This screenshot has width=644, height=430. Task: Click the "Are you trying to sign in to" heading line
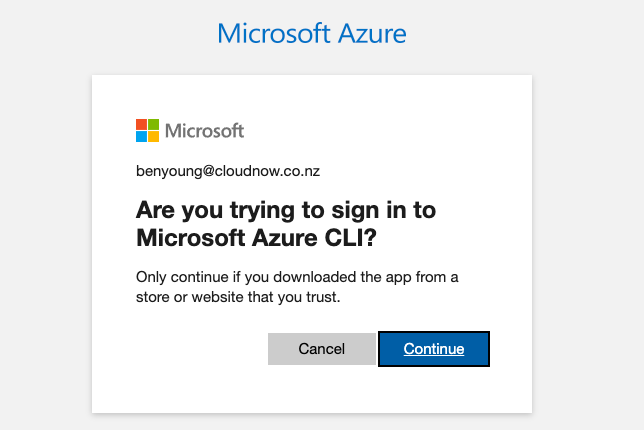pyautogui.click(x=286, y=211)
